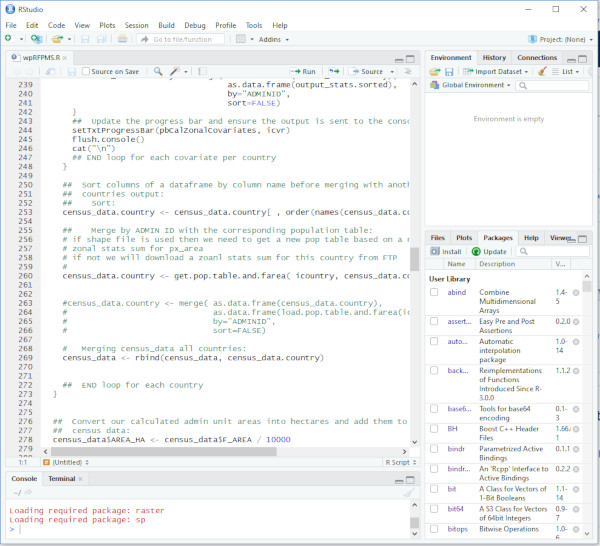Click the Clear objects broom icon
Image resolution: width=600 pixels, height=546 pixels.
[542, 72]
